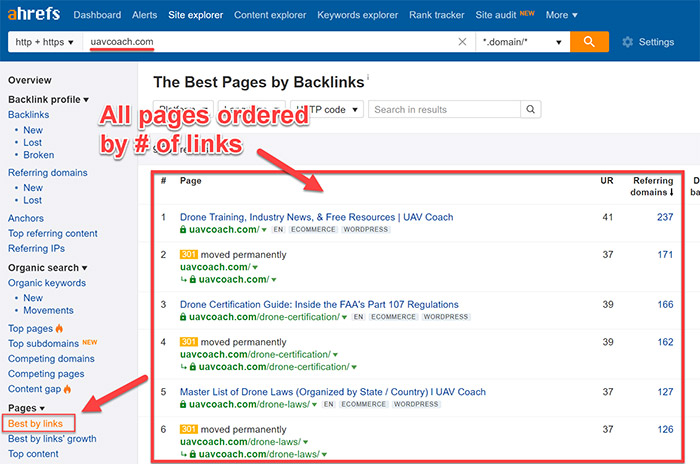The width and height of the screenshot is (700, 464).
Task: Collapse the Pages sidebar section
Action: 26,408
